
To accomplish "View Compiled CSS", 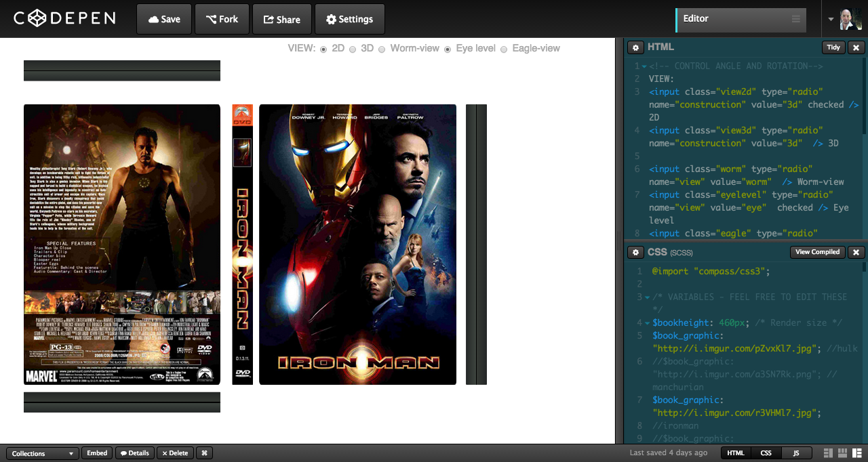I will point(817,252).
